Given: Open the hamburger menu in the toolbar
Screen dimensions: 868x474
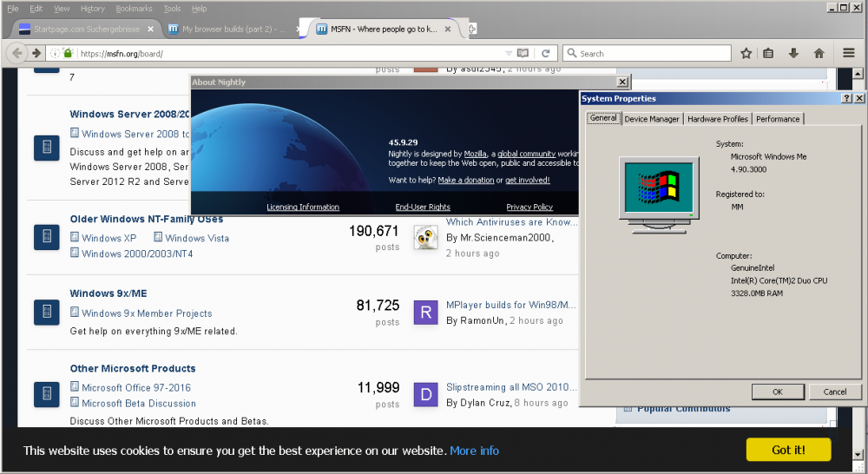Looking at the screenshot, I should (x=849, y=53).
